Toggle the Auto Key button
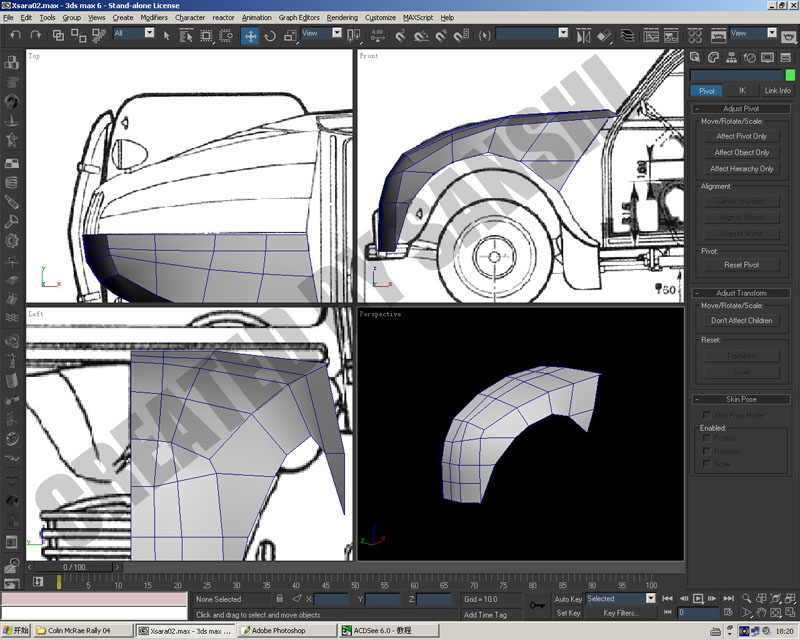 [568, 599]
